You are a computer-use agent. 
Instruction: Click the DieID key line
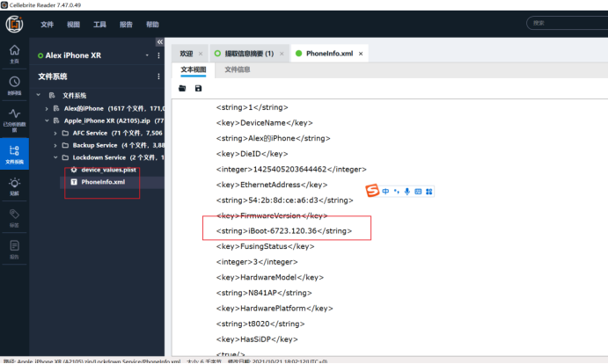(x=252, y=154)
